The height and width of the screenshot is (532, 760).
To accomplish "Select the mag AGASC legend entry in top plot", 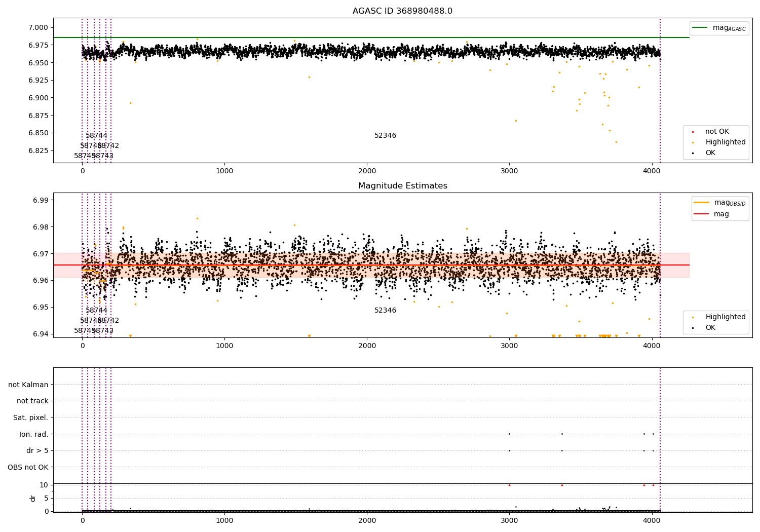I will tap(719, 28).
